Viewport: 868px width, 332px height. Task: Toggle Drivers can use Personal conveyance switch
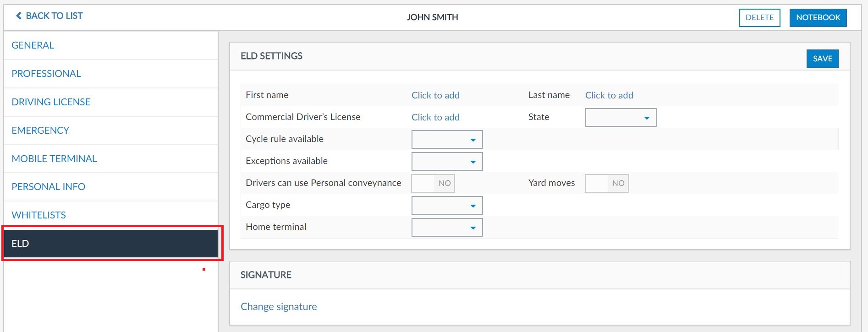(433, 183)
